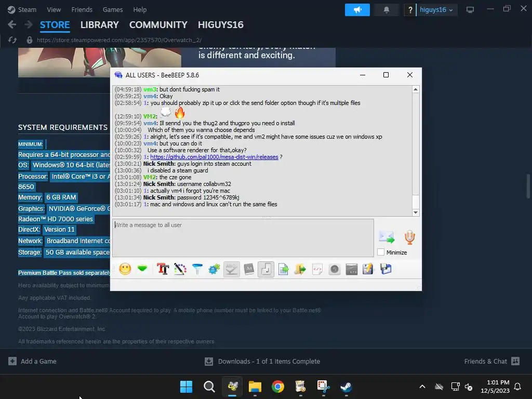Open the Games menu in Steam

click(113, 9)
